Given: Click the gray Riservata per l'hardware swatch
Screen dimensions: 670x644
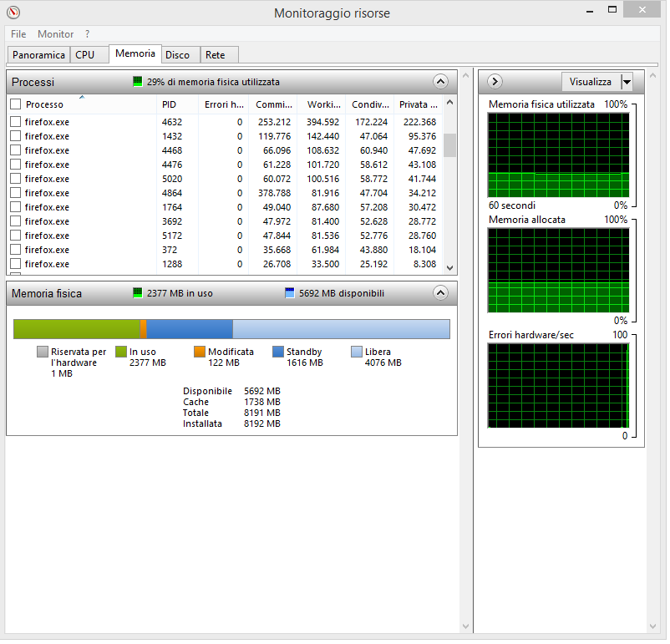Looking at the screenshot, I should [x=43, y=353].
